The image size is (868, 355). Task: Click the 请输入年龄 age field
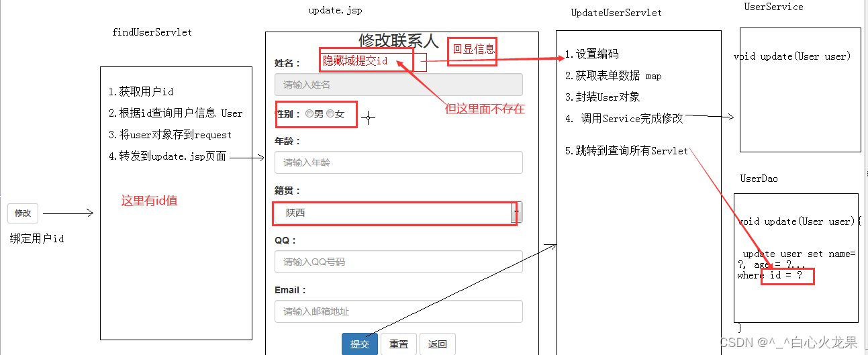(x=398, y=162)
